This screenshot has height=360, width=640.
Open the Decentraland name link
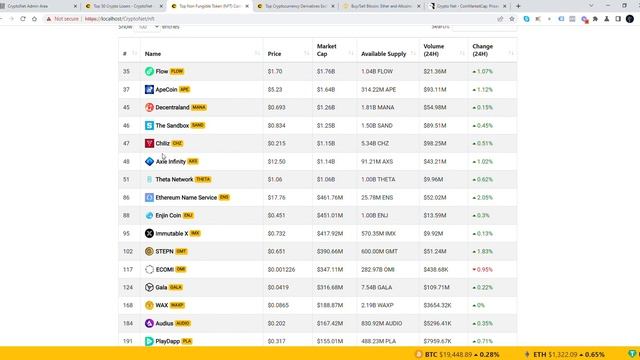click(172, 107)
